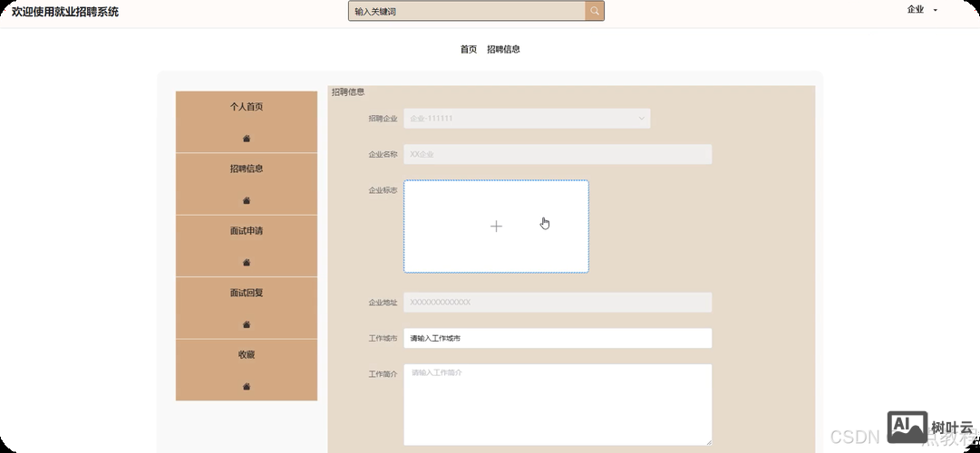Click home icon under 面试回复

(247, 325)
